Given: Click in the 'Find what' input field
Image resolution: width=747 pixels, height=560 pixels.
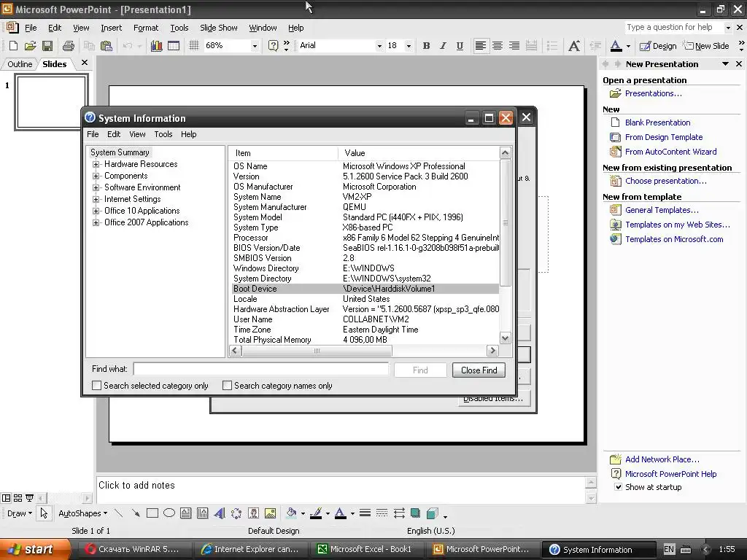Looking at the screenshot, I should [261, 370].
